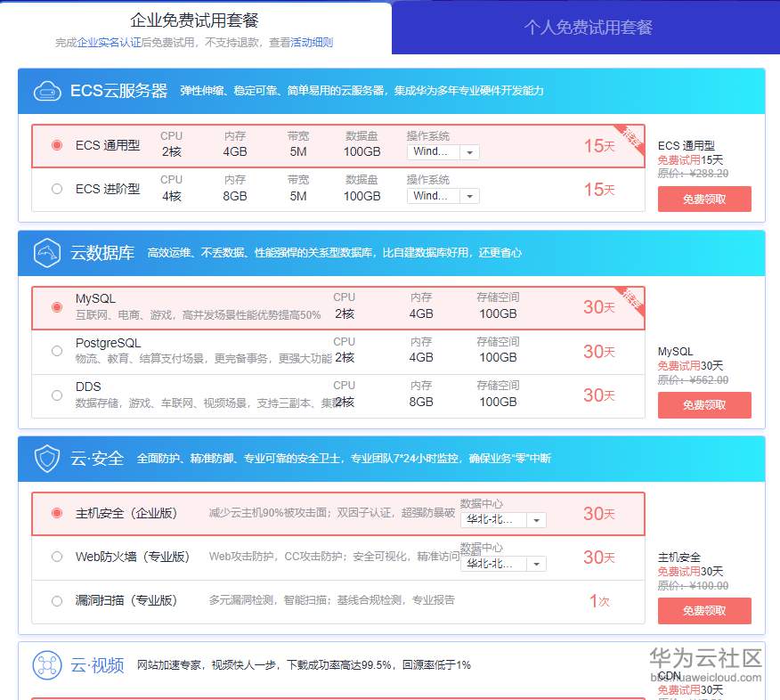Image resolution: width=780 pixels, height=700 pixels.
Task: Open the ECS 通用型 operating system dropdown
Action: pyautogui.click(x=443, y=152)
